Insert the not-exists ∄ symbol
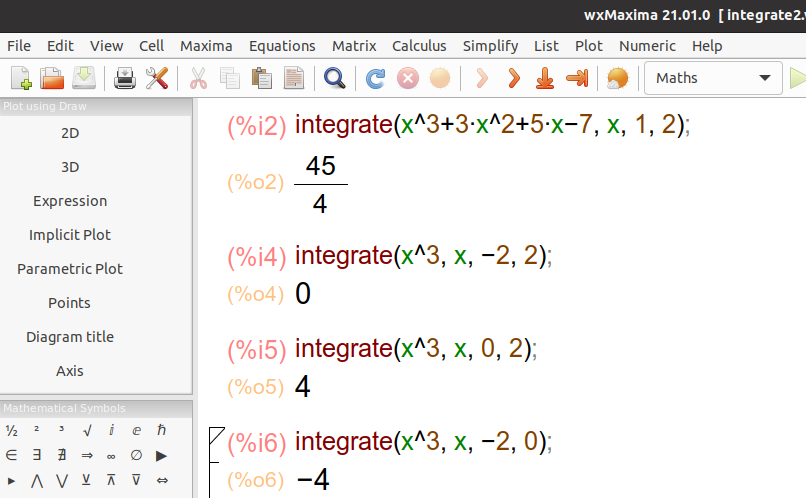Screen dimensions: 806x498 [x=62, y=455]
